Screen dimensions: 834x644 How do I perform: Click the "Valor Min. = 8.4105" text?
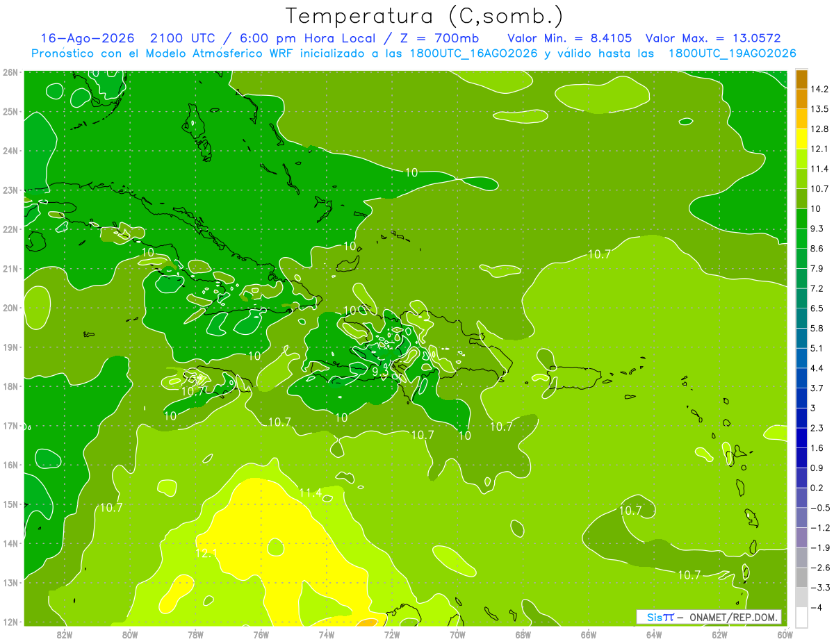pyautogui.click(x=571, y=38)
